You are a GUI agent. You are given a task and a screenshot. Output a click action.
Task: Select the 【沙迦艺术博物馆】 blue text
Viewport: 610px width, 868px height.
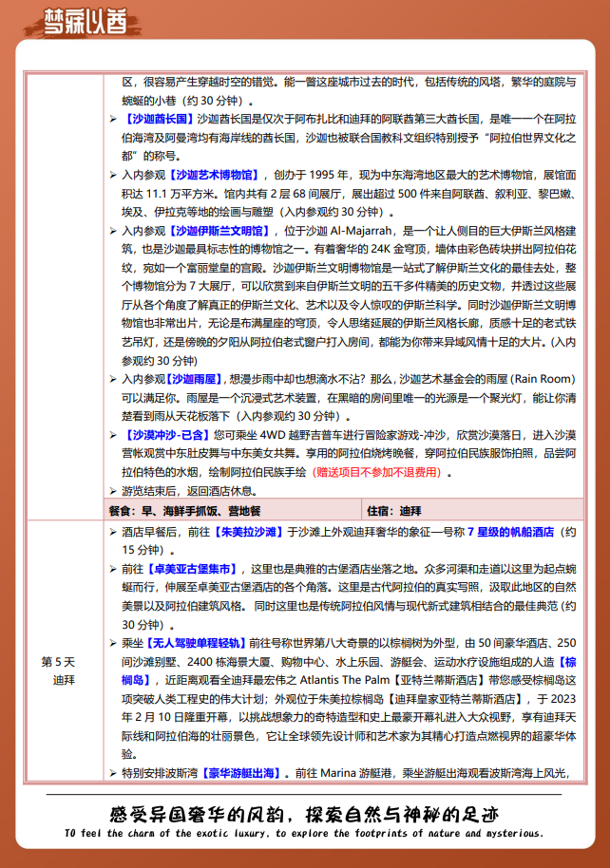(215, 175)
